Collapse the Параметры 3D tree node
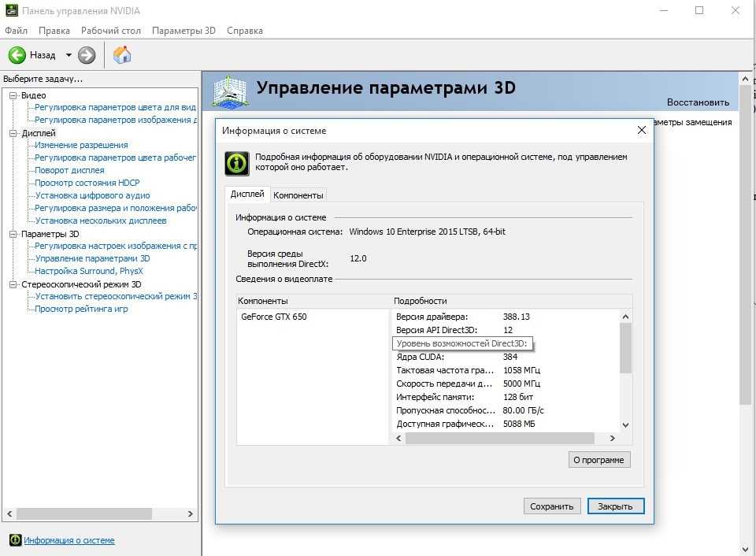 [13, 234]
